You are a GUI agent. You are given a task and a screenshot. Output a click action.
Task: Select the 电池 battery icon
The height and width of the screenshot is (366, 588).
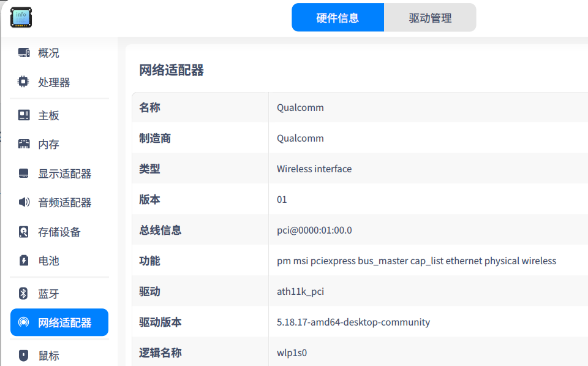24,260
